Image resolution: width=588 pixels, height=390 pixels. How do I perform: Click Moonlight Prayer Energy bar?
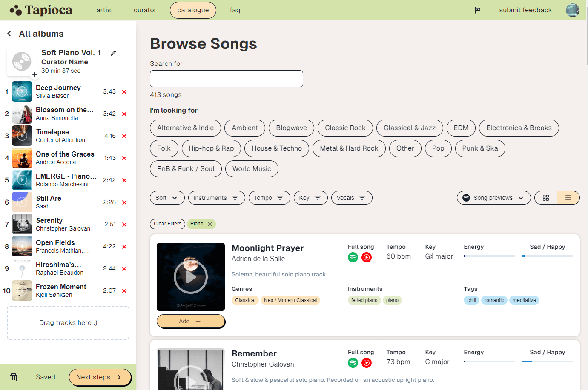tap(489, 256)
